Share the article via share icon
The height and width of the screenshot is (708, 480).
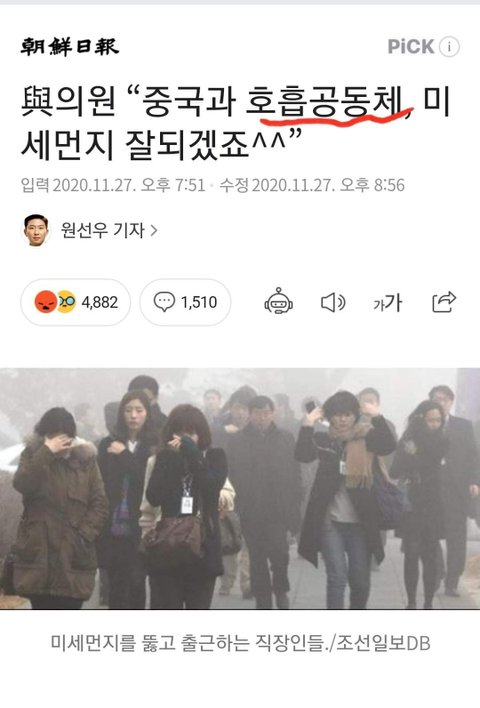click(x=444, y=302)
